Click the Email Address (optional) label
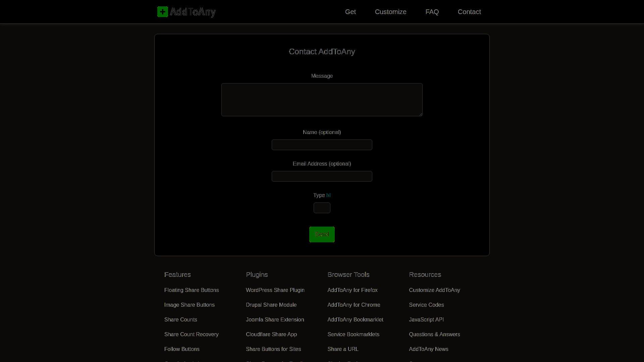This screenshot has width=644, height=362. (x=322, y=164)
